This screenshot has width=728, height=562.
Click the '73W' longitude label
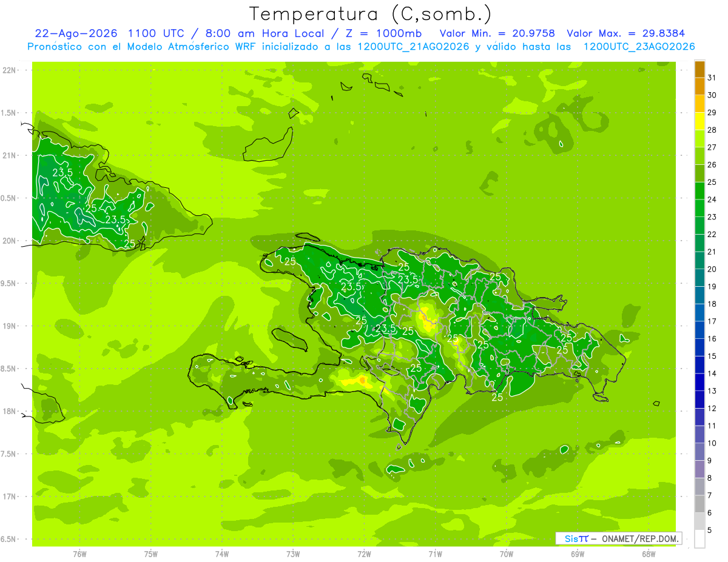[293, 554]
